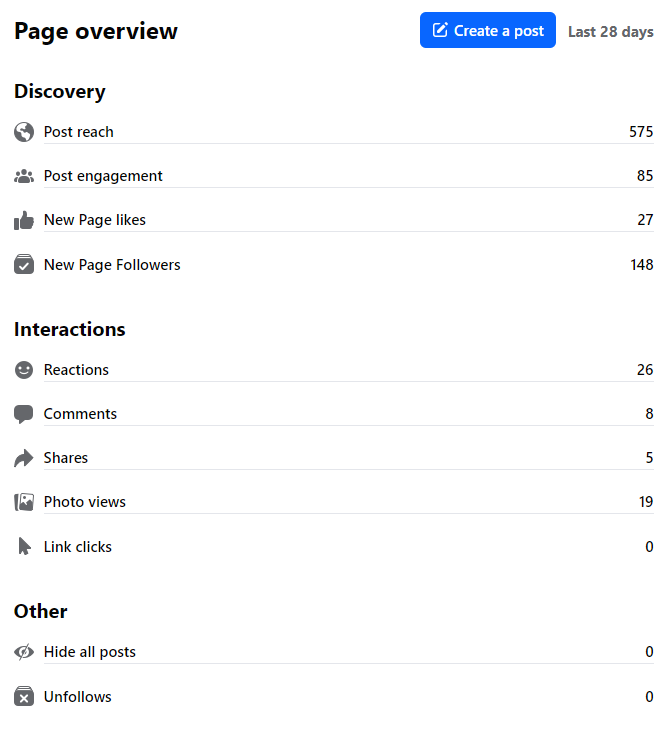The image size is (668, 735).
Task: Select the New Page Followers label
Action: coord(112,265)
